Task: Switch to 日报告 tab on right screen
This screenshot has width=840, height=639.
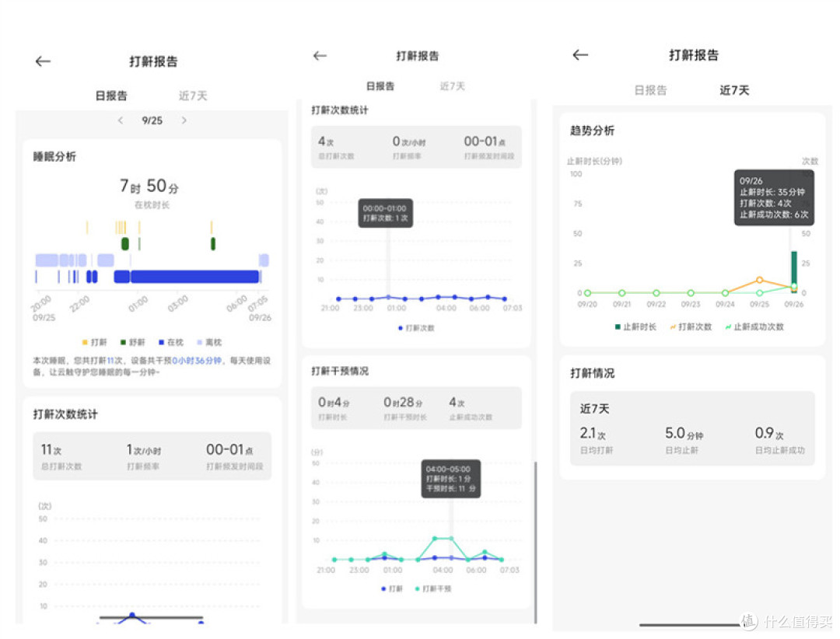Action: point(651,90)
